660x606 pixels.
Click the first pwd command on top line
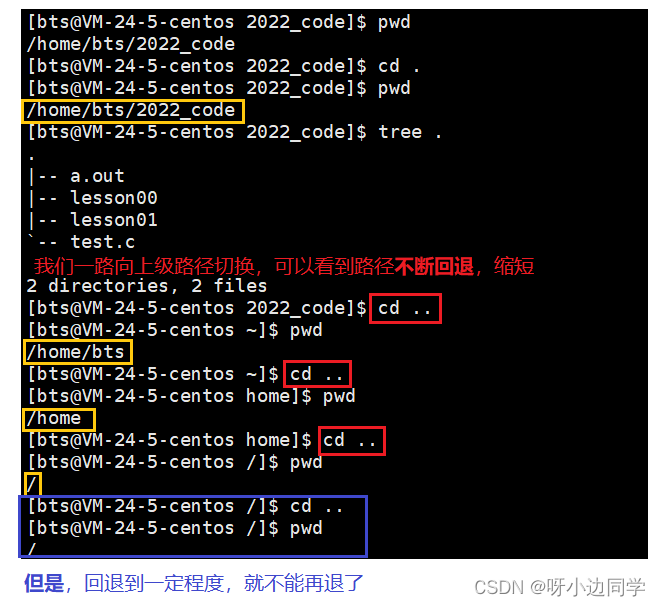394,23
